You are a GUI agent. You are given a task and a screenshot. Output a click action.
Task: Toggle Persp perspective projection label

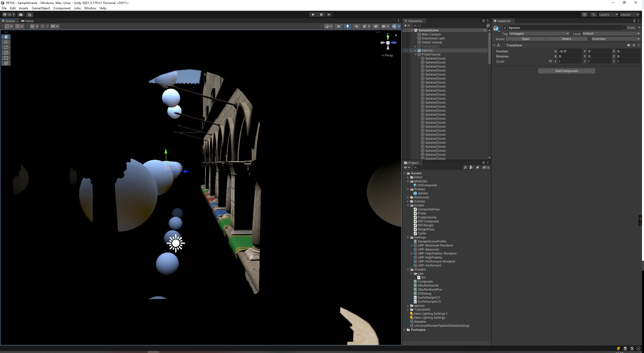(x=387, y=55)
